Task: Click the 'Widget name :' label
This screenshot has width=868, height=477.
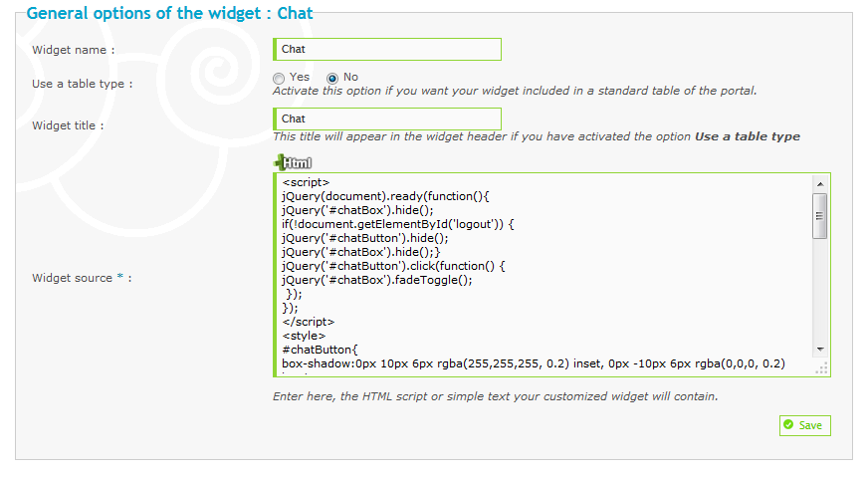Action: (x=73, y=50)
